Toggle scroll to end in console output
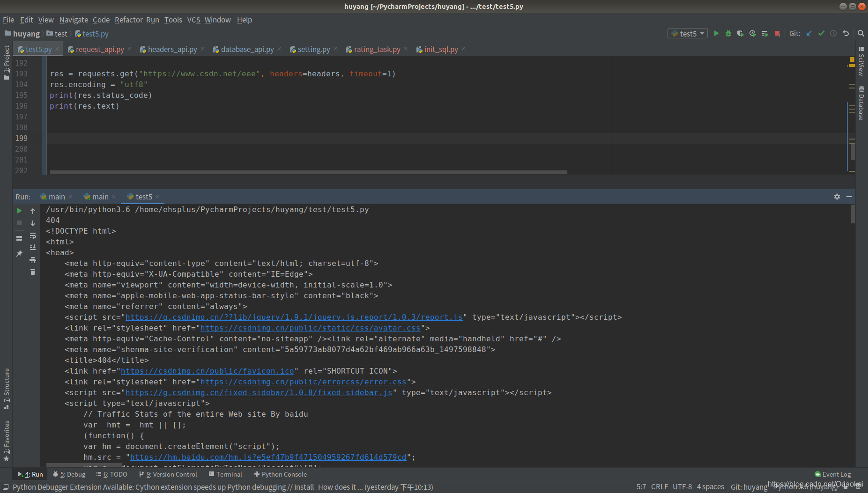Viewport: 868px width, 493px height. coord(33,248)
